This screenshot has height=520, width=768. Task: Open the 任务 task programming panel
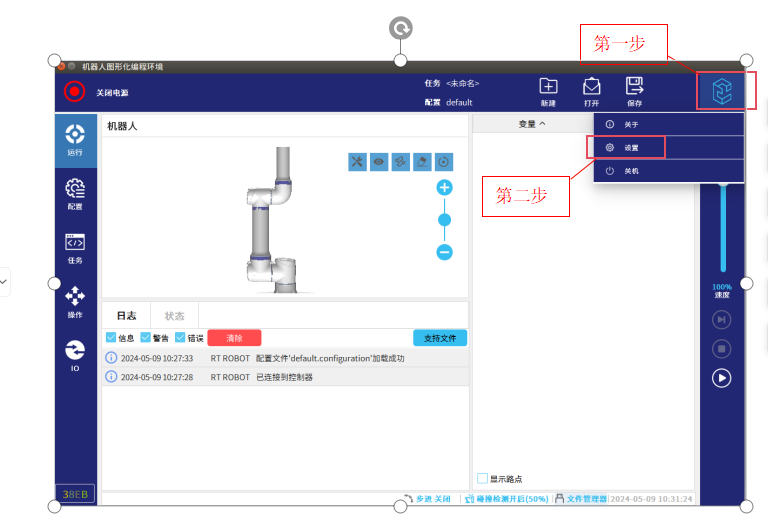[75, 247]
